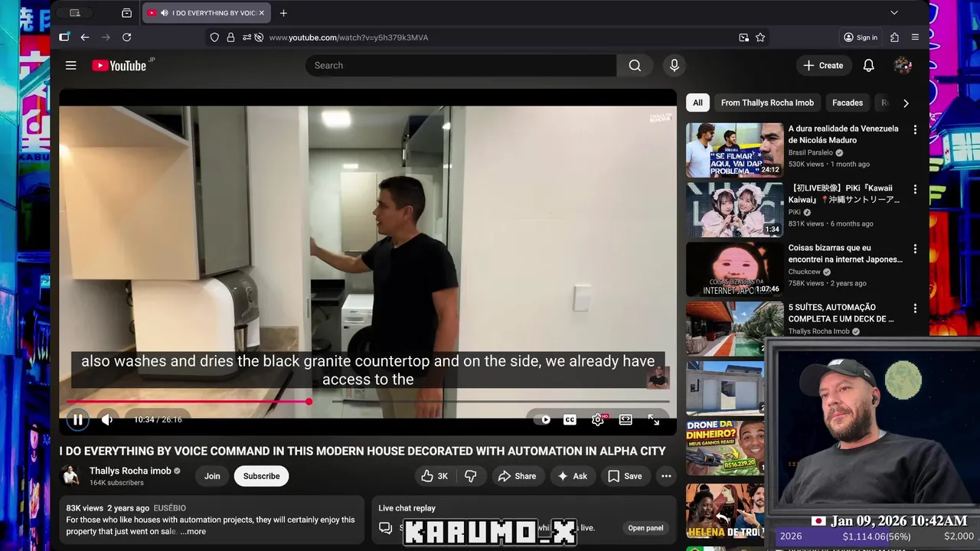This screenshot has width=980, height=551.
Task: Open container tabs icon in tab bar
Action: click(126, 13)
